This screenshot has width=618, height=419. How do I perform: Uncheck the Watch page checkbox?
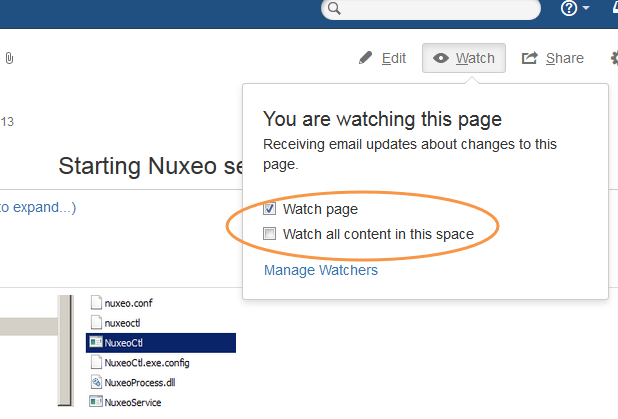(x=269, y=210)
